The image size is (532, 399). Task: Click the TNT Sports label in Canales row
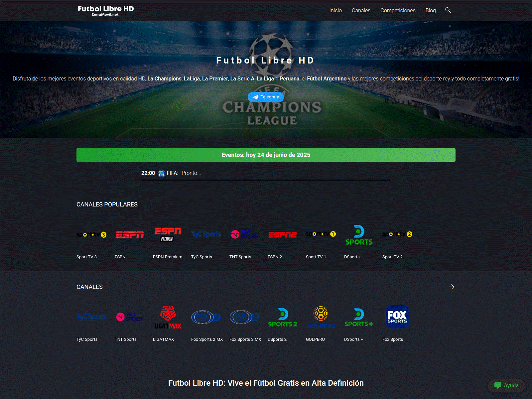(x=126, y=339)
